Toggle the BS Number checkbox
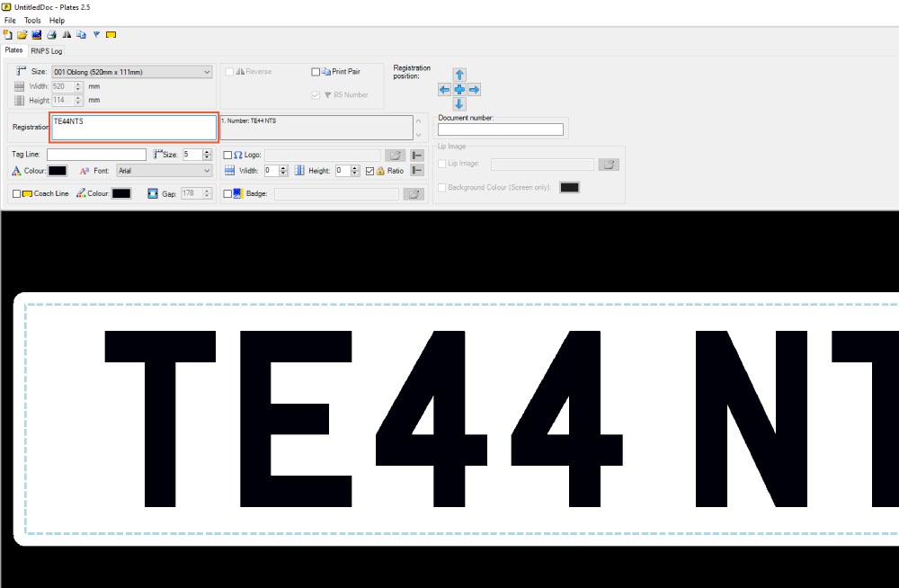This screenshot has width=899, height=588. pos(316,95)
